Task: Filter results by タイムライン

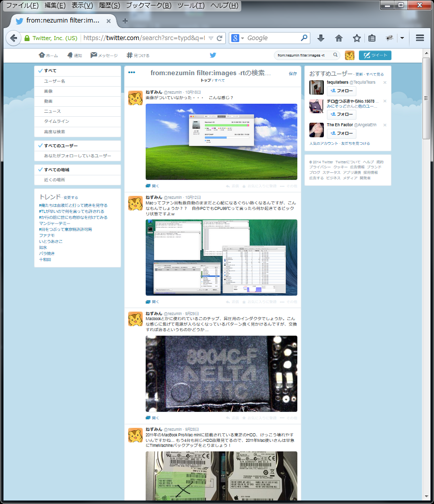Action: coord(78,121)
